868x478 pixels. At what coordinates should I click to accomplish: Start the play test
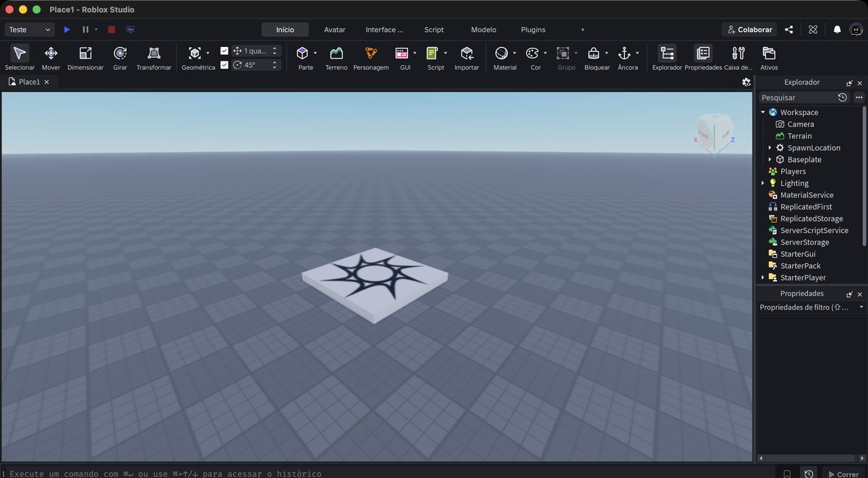pyautogui.click(x=67, y=30)
